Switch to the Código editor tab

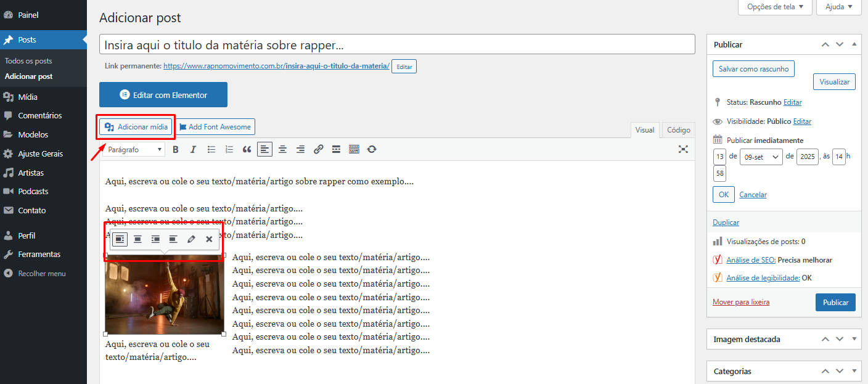[x=679, y=130]
